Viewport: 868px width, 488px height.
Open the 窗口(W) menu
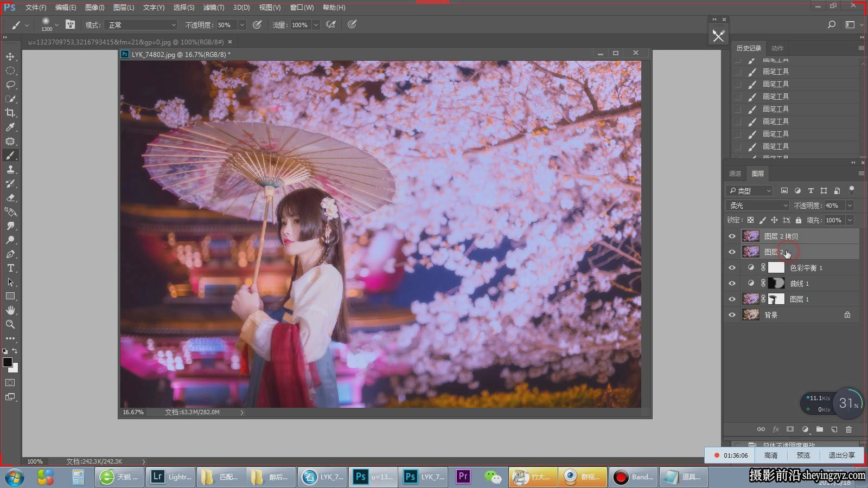pos(302,8)
